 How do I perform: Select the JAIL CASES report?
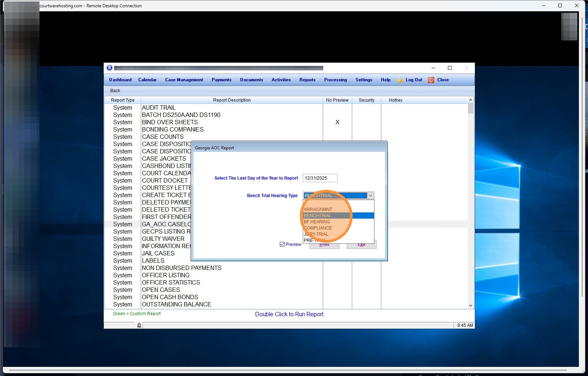point(158,253)
